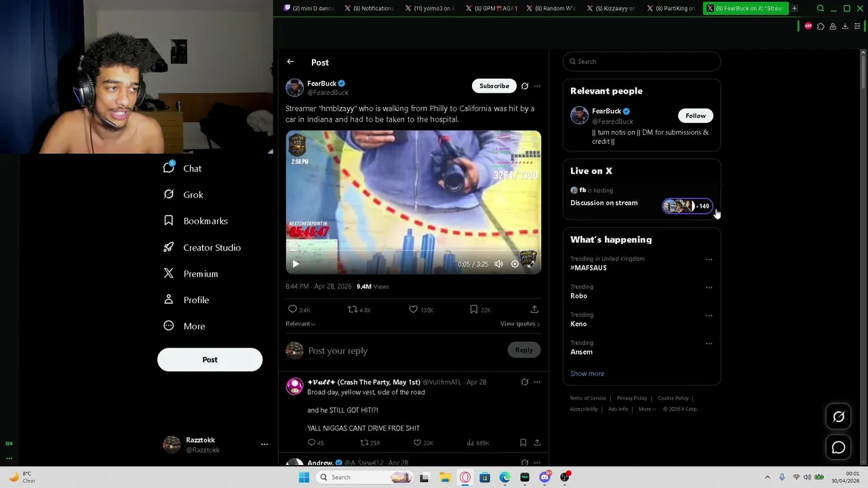The width and height of the screenshot is (868, 488).
Task: Switch to the Notifications browser tab
Action: [x=369, y=8]
